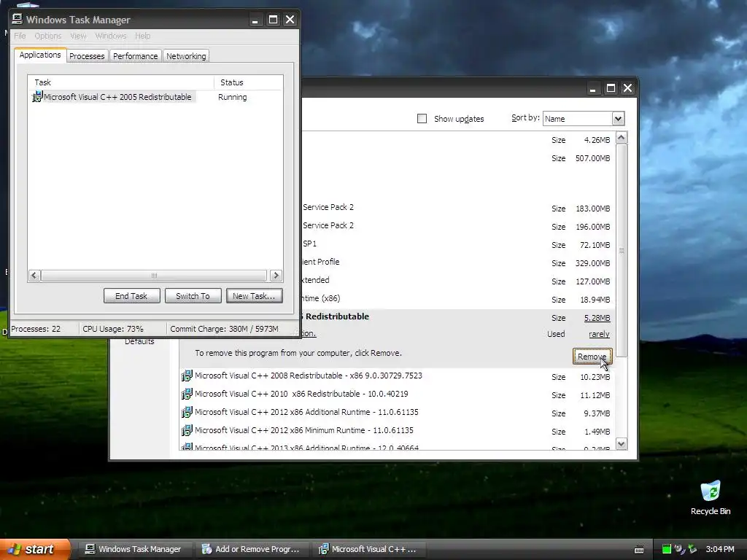Click the task icon beside Visual C++ 2005 Redistributable
The height and width of the screenshot is (560, 747).
37,97
